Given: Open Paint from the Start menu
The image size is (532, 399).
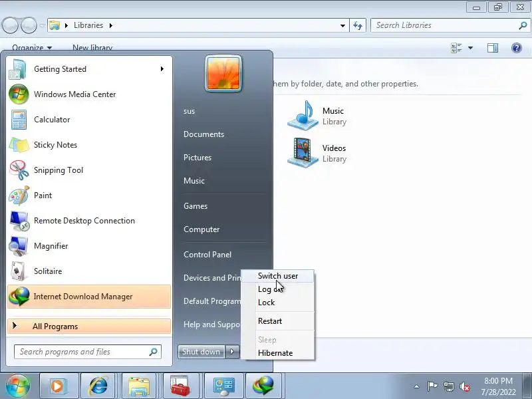Looking at the screenshot, I should (x=89, y=196).
